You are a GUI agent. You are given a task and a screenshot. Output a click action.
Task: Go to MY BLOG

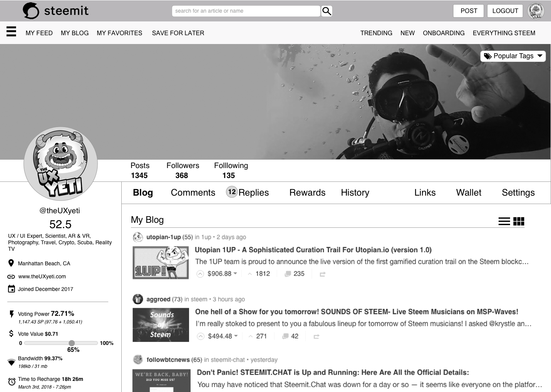[75, 33]
